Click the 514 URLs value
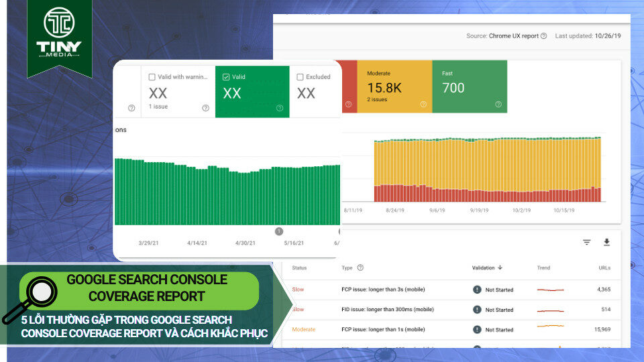 point(606,310)
